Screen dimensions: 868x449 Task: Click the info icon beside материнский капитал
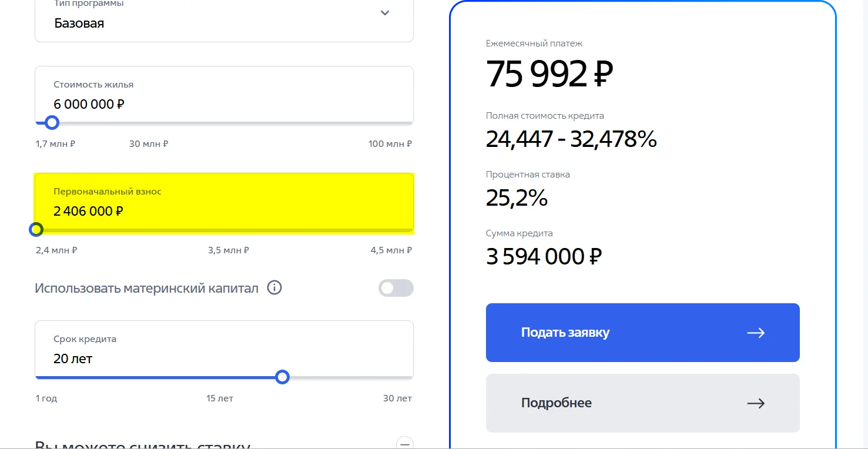click(x=274, y=288)
